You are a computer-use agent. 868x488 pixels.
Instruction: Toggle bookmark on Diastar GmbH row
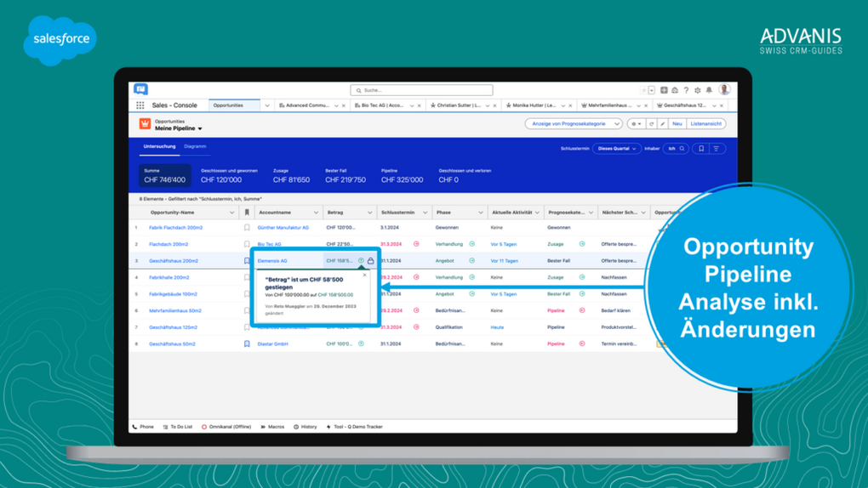(247, 344)
